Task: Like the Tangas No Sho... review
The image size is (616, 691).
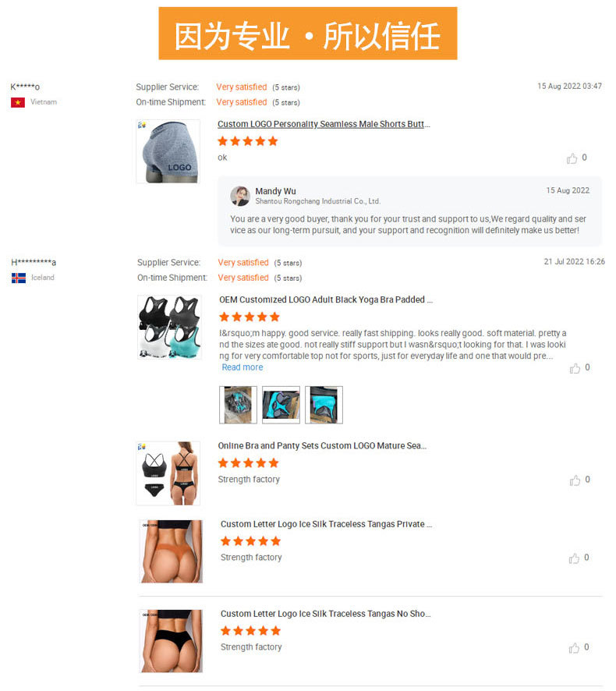Action: pos(574,647)
